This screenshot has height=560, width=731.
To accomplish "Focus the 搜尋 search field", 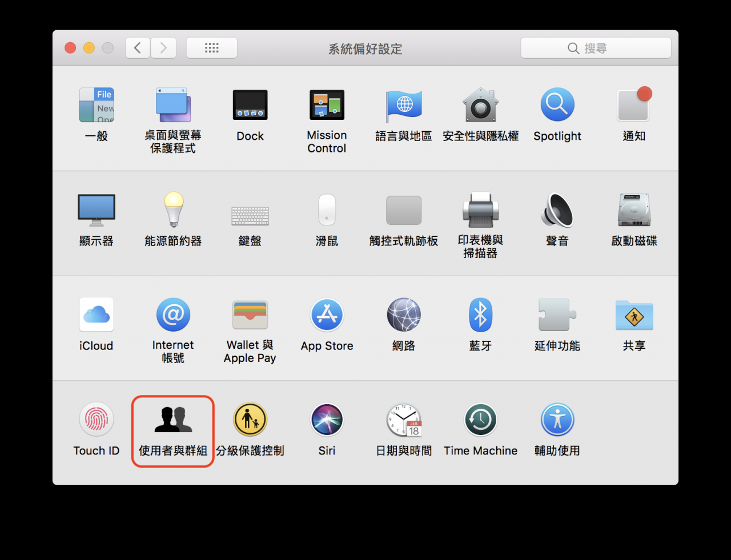I will pos(596,48).
